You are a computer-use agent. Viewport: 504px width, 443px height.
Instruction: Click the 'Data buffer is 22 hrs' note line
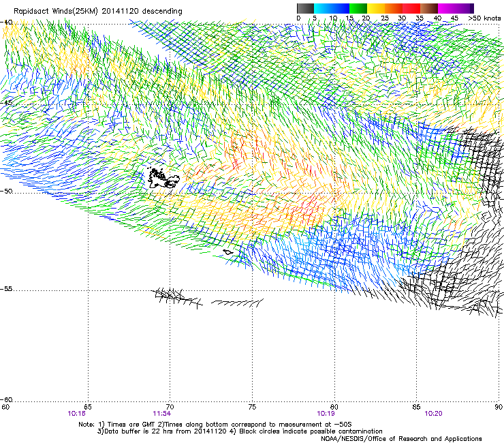[x=240, y=431]
